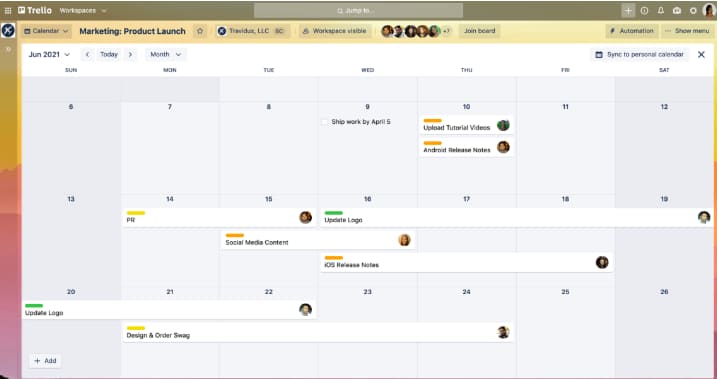Click Show menu
The image size is (717, 379).
(x=687, y=31)
